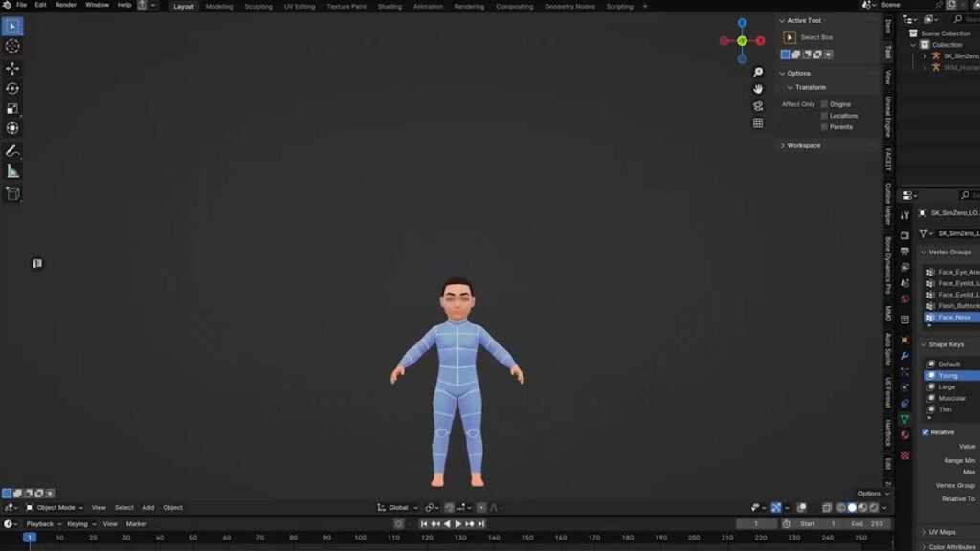Check the Locations option
The image size is (980, 551).
click(824, 116)
